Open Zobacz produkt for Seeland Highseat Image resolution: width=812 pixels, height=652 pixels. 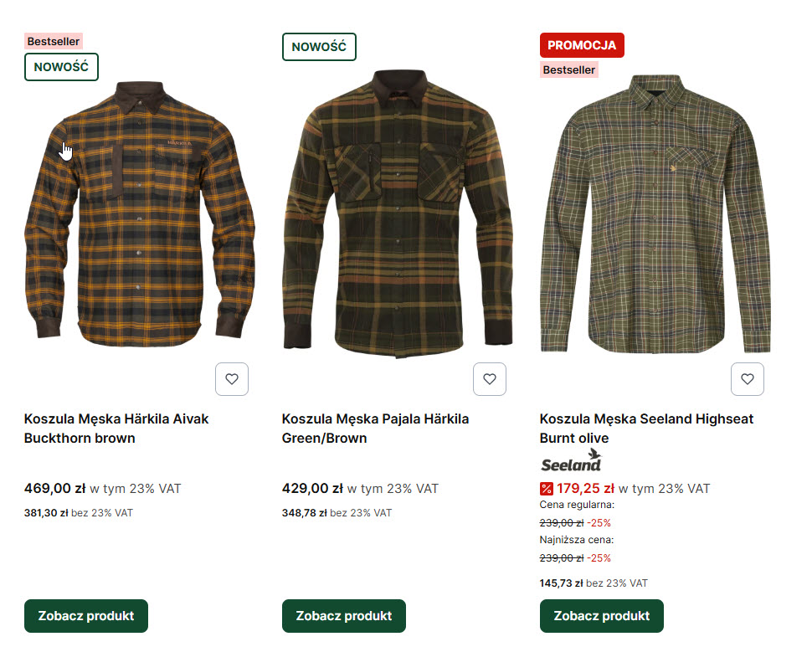tap(602, 616)
